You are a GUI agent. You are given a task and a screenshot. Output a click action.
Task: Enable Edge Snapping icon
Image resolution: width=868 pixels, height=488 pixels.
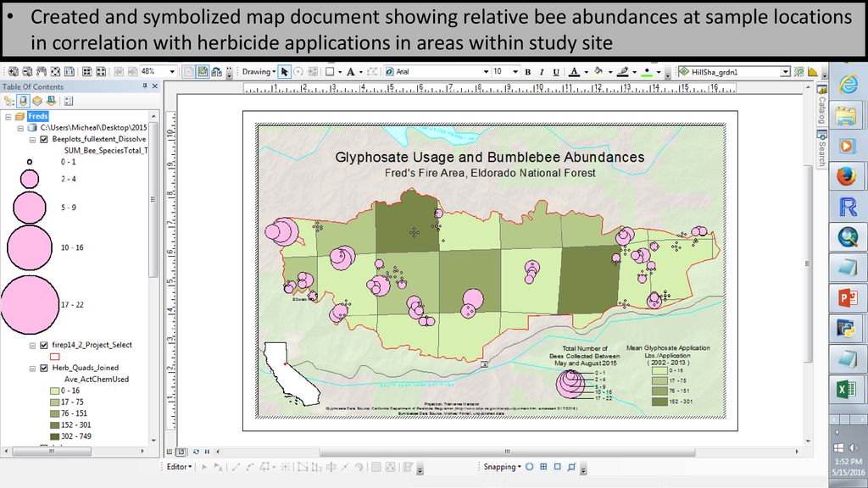572,467
